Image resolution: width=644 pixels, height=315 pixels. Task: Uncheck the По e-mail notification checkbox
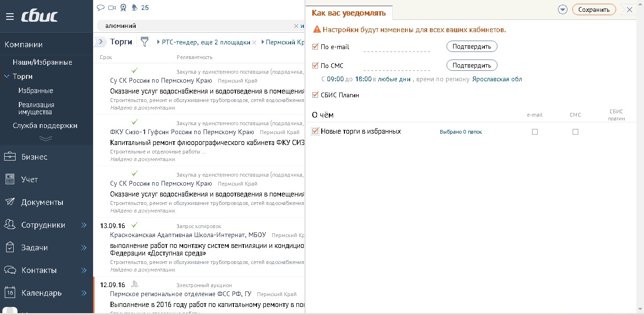coord(315,47)
